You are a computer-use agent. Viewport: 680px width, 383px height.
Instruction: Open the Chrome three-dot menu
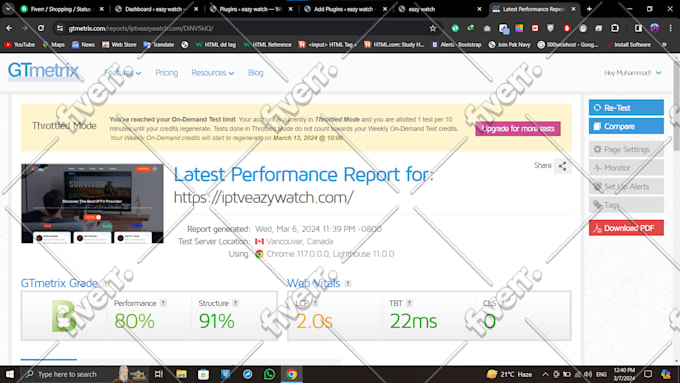[x=670, y=28]
